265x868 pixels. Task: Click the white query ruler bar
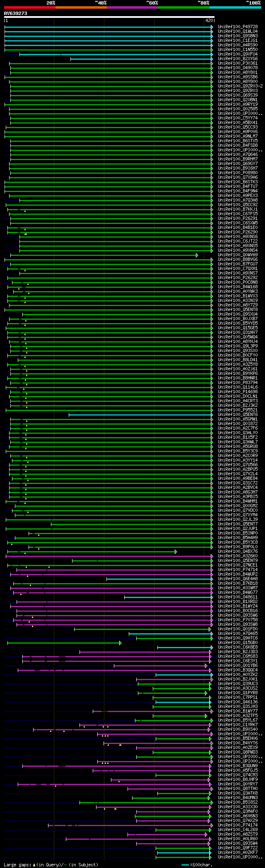109,17
